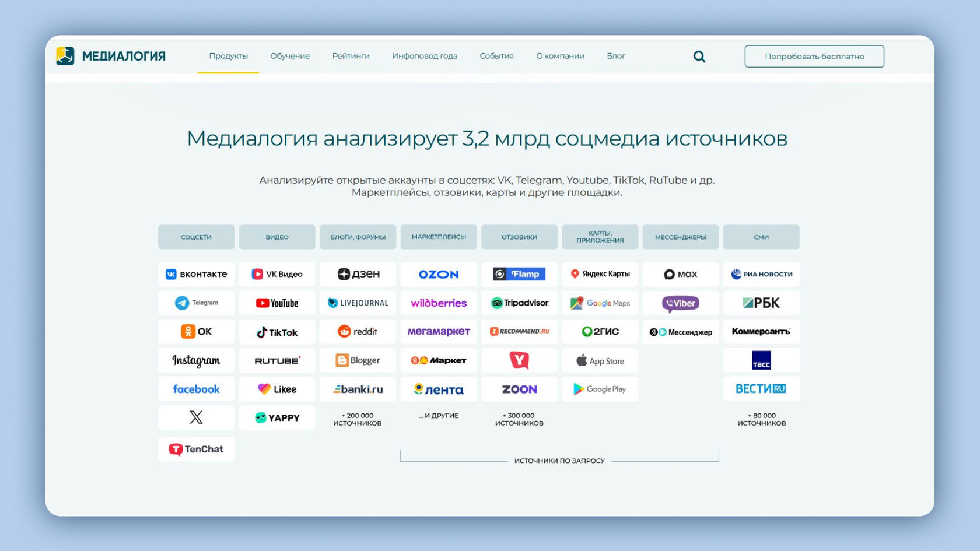Click the YAPPY logo tile
980x551 pixels.
tap(277, 417)
